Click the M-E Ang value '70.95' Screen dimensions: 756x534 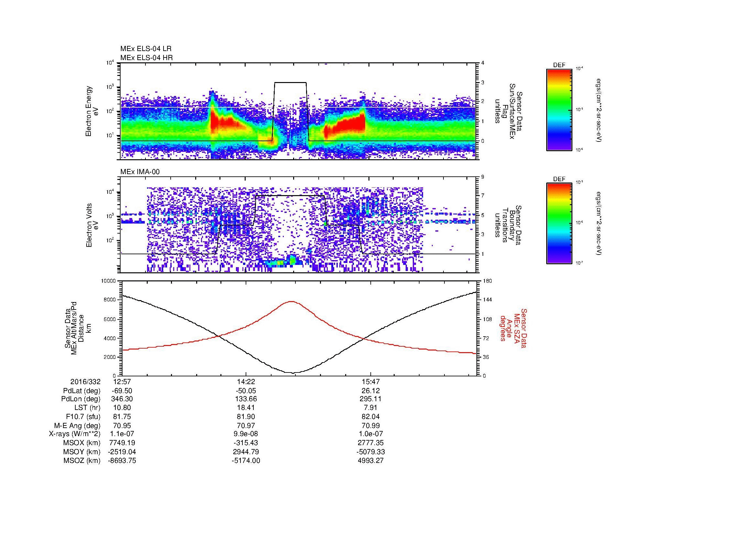click(122, 425)
